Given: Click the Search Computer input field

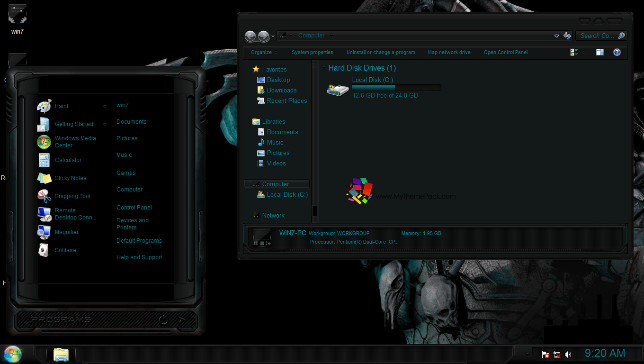Looking at the screenshot, I should (597, 36).
